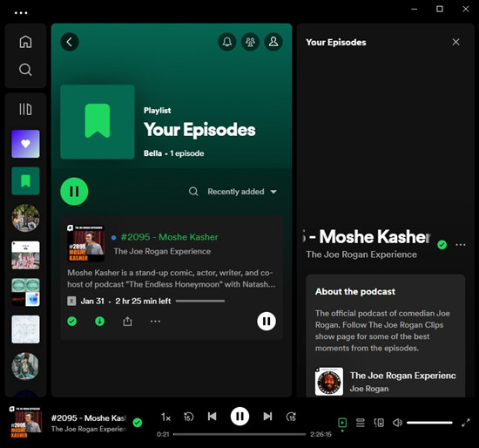Screen dimensions: 479x448
Task: Click the Joe Rogan podcast artwork in About section
Action: (x=329, y=382)
